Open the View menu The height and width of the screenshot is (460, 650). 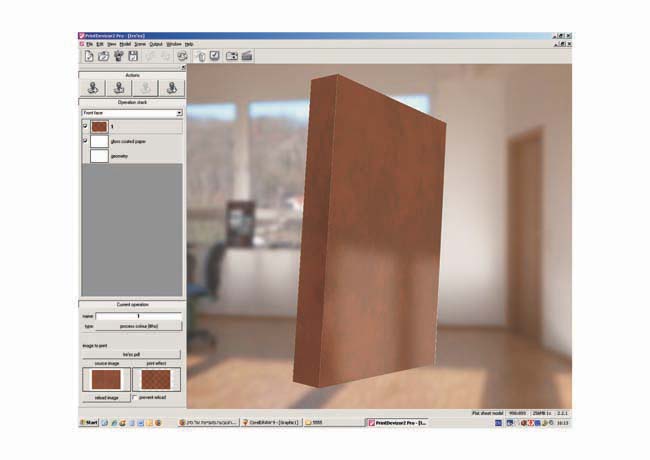click(x=112, y=44)
